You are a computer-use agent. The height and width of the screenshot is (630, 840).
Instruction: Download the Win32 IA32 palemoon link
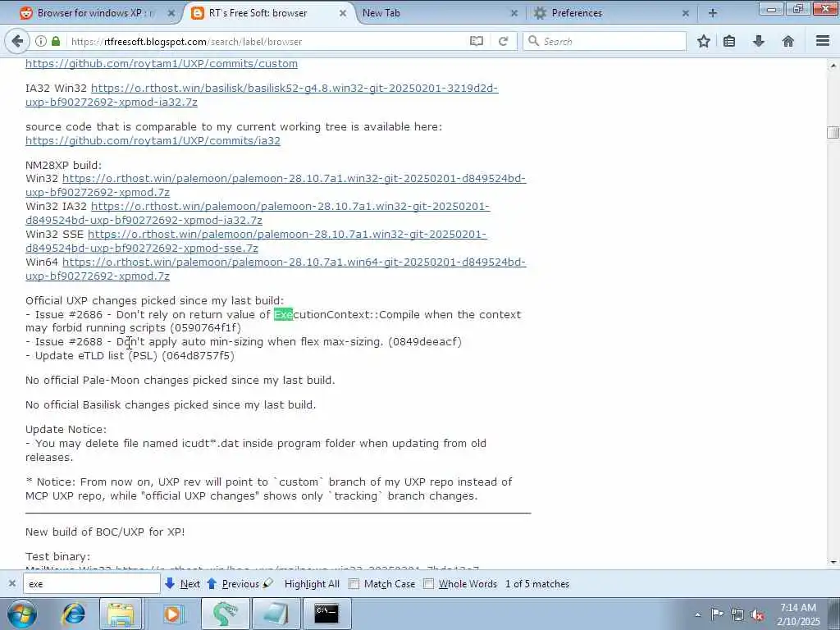(290, 206)
